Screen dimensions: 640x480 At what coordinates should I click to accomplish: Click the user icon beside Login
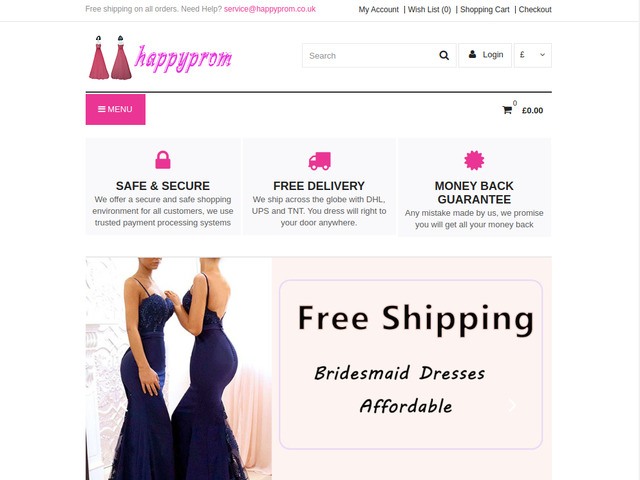[472, 54]
